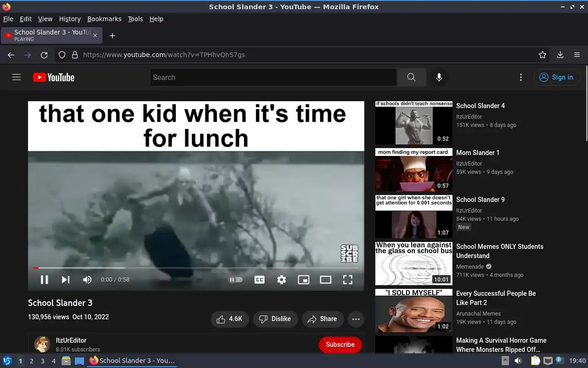Like the video with 4.6K likes
The width and height of the screenshot is (588, 368).
pyautogui.click(x=230, y=319)
